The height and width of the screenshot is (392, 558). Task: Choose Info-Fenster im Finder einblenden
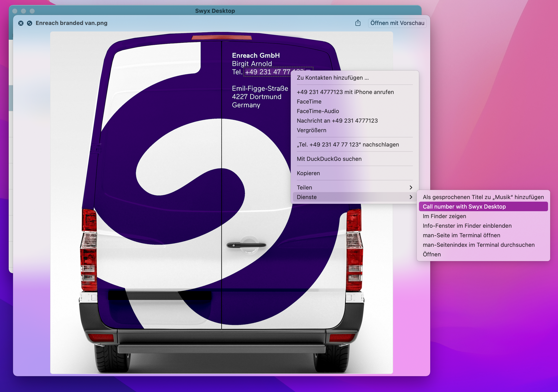(x=467, y=226)
